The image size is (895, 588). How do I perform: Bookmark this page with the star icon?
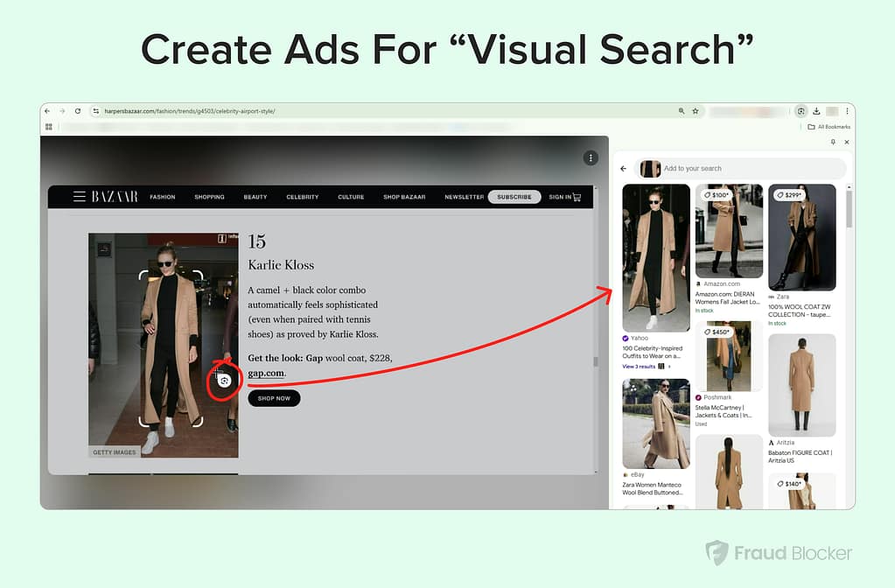(696, 111)
